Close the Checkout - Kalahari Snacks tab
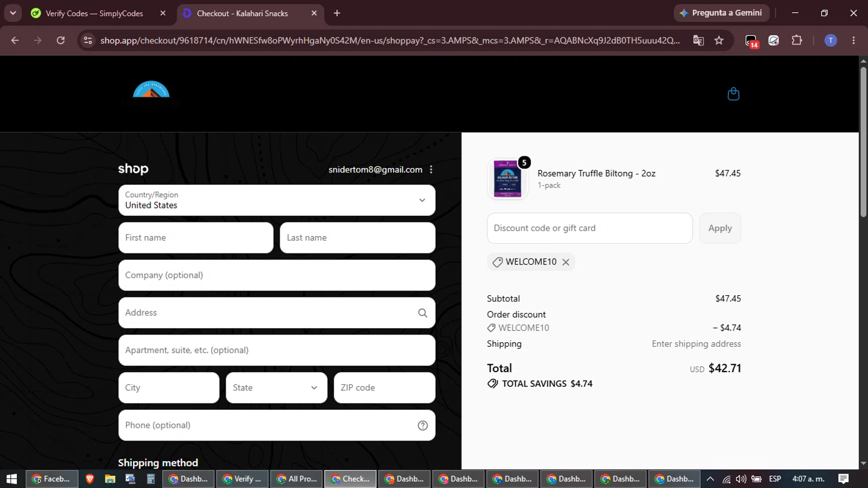 [314, 13]
